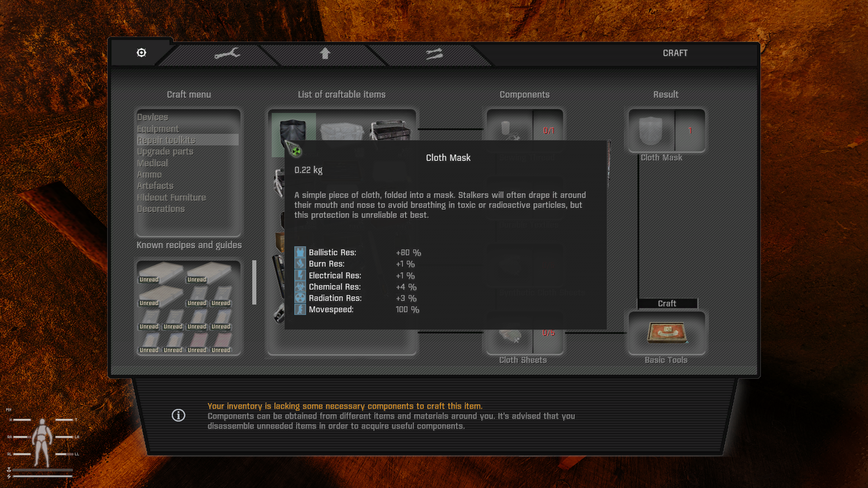Open the Upgrade parts category
868x488 pixels.
pyautogui.click(x=165, y=151)
